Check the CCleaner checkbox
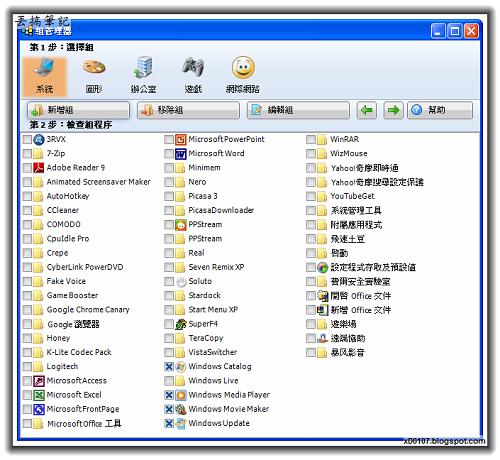The height and width of the screenshot is (460, 500). click(x=27, y=210)
